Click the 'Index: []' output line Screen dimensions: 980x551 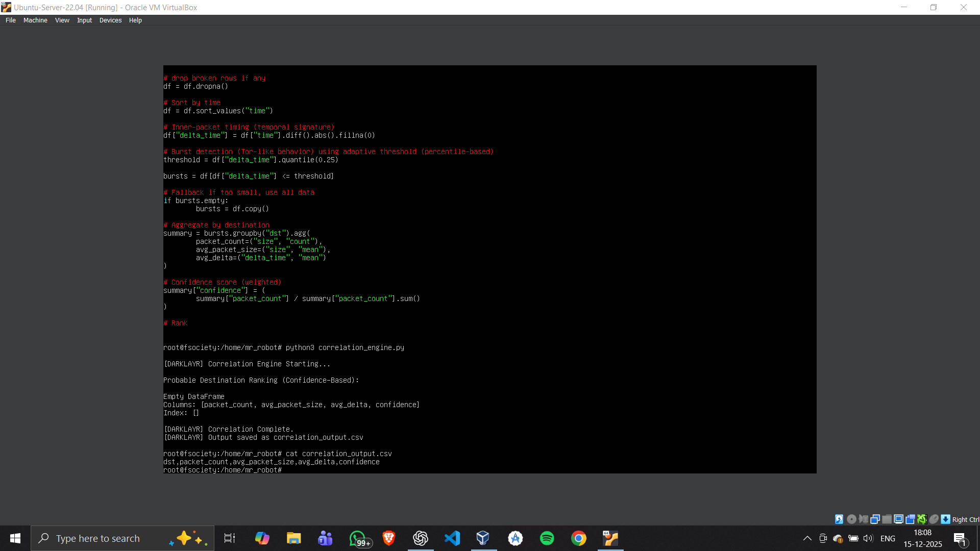point(181,413)
